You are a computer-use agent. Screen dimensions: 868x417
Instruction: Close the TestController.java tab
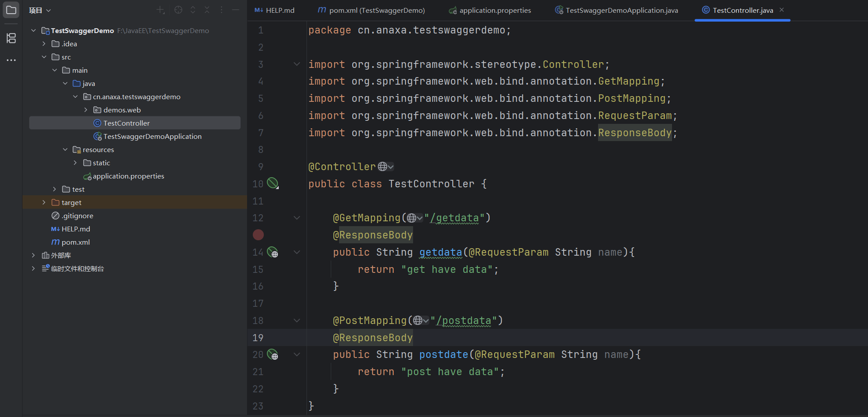(x=782, y=10)
